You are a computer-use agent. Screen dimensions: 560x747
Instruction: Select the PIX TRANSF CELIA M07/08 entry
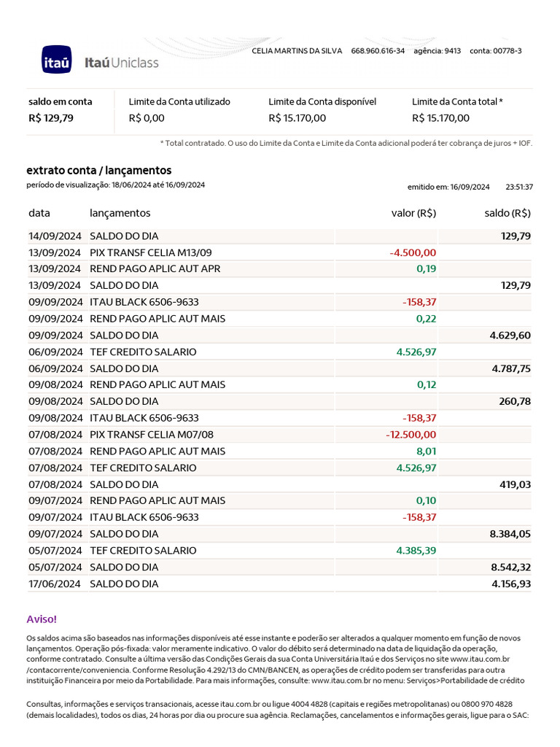(150, 435)
